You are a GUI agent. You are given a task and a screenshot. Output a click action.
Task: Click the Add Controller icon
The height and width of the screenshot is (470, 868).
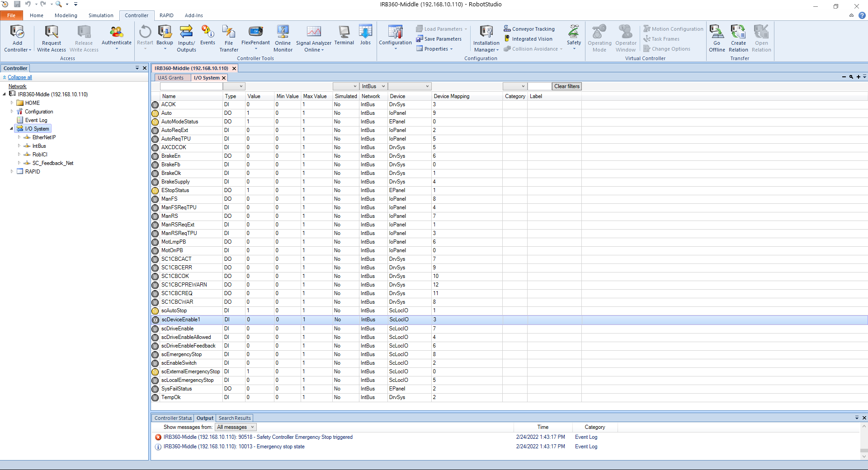(17, 32)
